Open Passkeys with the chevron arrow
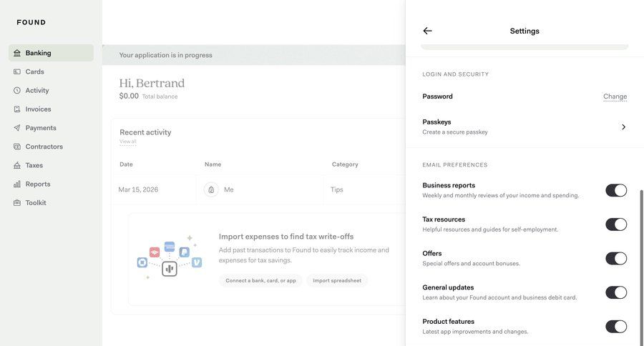The image size is (644, 346). click(x=623, y=127)
